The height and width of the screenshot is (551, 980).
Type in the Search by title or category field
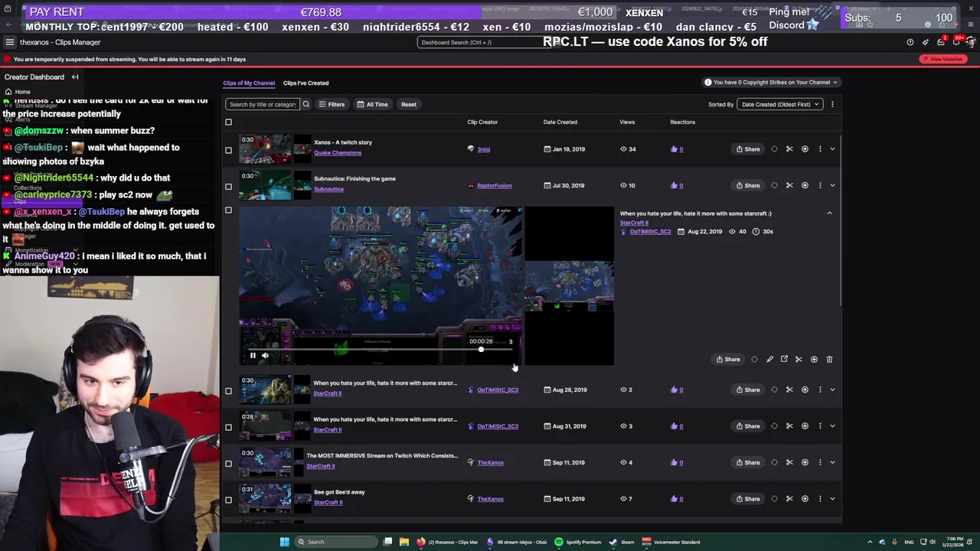click(x=262, y=104)
